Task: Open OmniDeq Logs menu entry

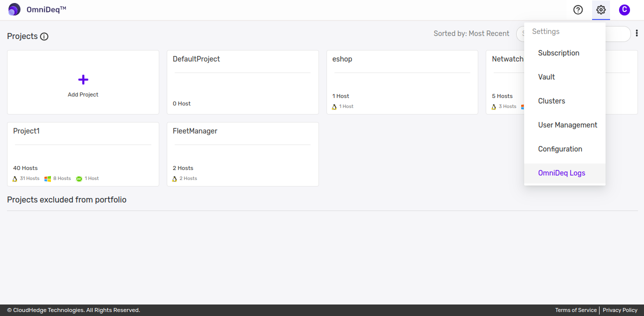Action: 565,173
